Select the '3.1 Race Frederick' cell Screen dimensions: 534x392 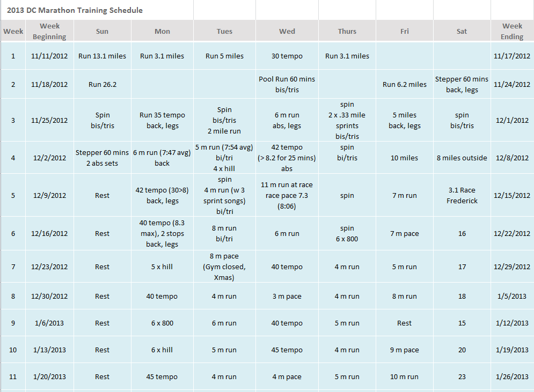click(x=462, y=195)
